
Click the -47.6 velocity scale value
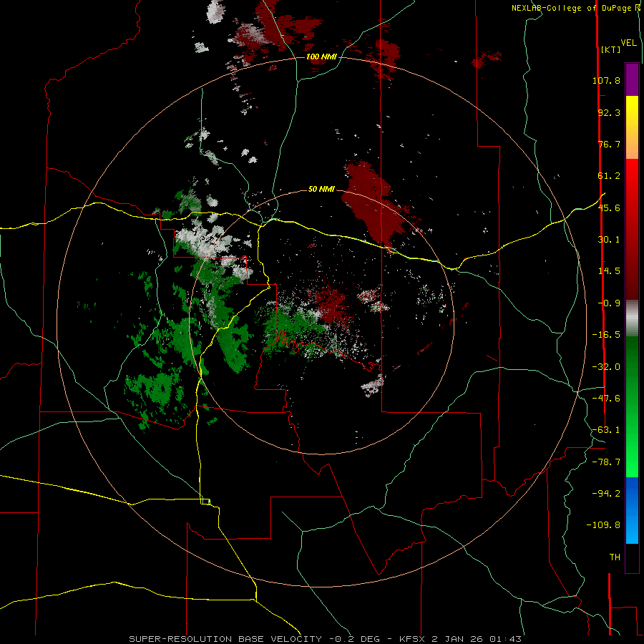point(606,399)
